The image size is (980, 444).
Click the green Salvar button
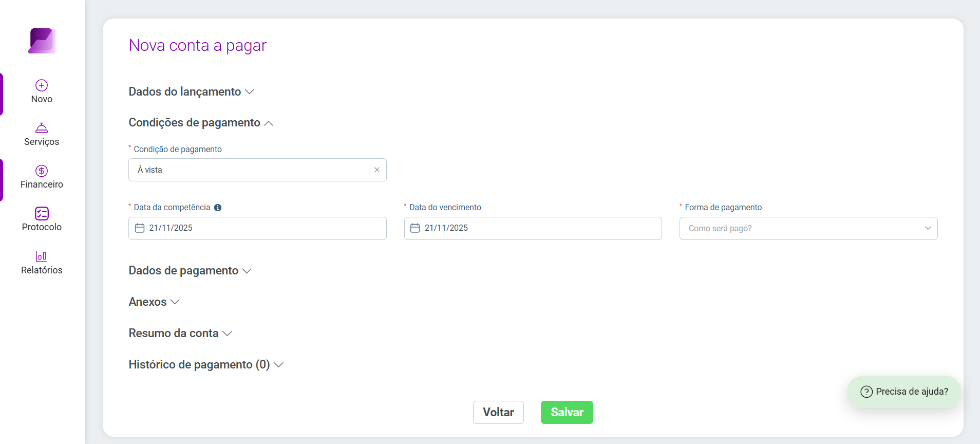click(x=567, y=412)
